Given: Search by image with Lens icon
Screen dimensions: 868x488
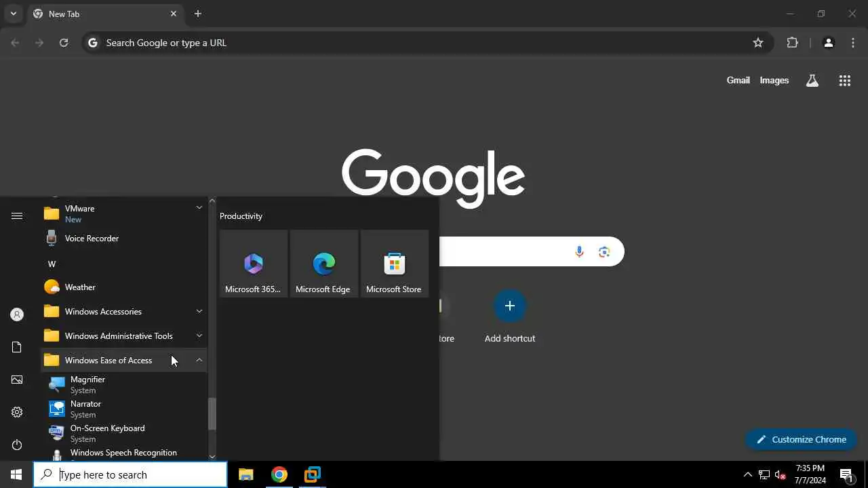Looking at the screenshot, I should point(604,252).
